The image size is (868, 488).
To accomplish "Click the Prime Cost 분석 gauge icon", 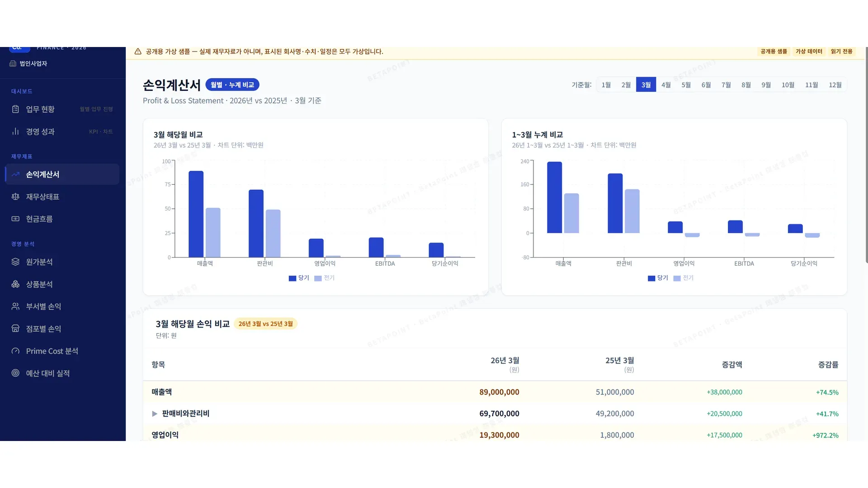I will click(15, 351).
